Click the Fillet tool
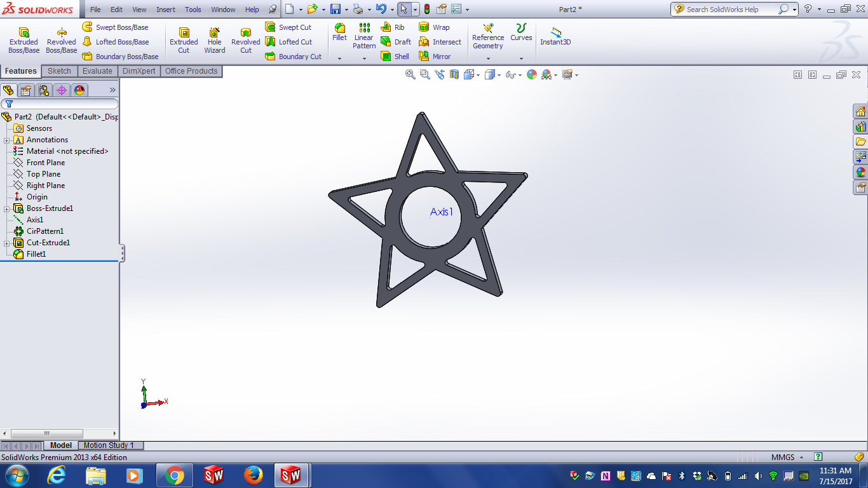This screenshot has width=868, height=488. tap(340, 32)
